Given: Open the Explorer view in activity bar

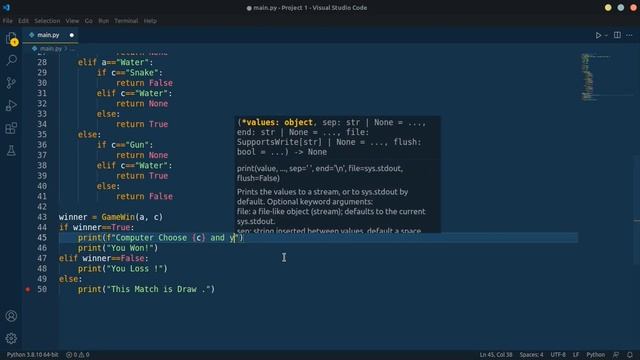Looking at the screenshot, I should (11, 39).
